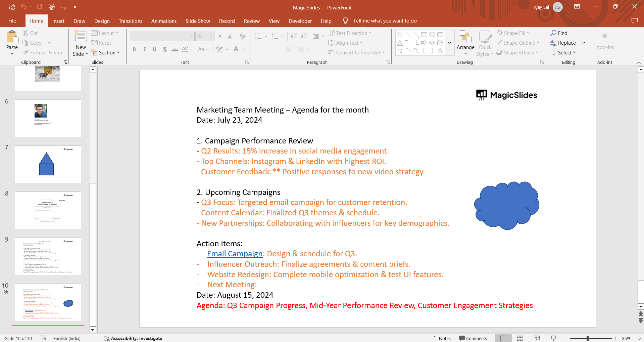Select slide 7 thumbnail with blue shape
This screenshot has height=342, width=644.
click(48, 164)
